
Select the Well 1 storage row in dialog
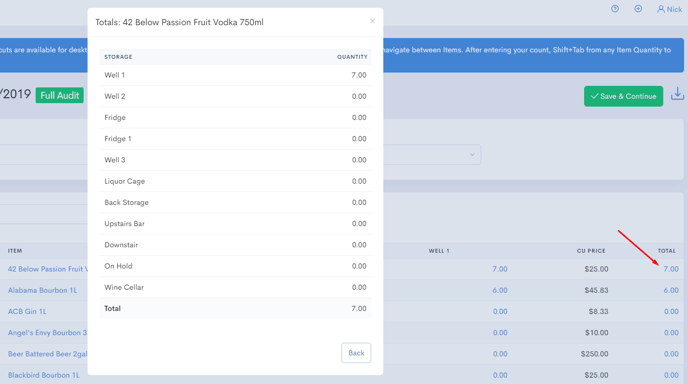point(235,75)
